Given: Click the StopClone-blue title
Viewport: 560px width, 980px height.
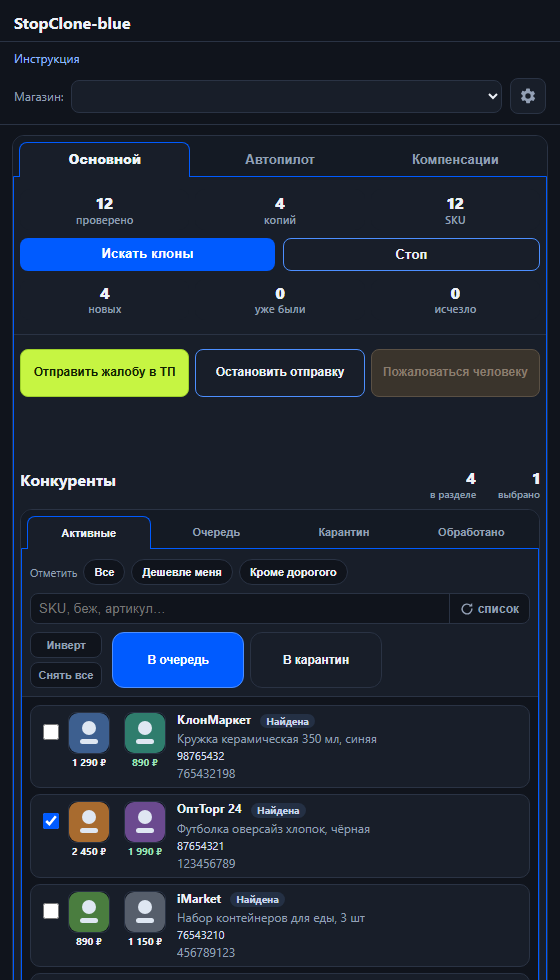Looking at the screenshot, I should pos(72,24).
